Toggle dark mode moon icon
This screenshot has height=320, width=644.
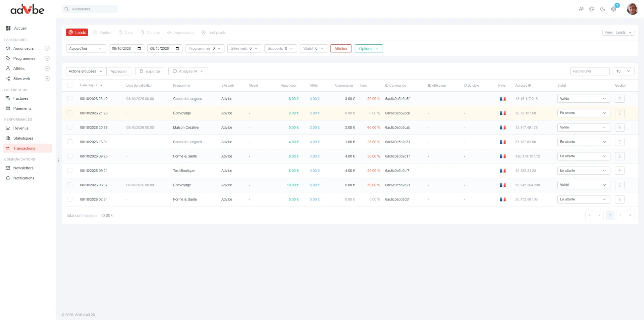click(603, 9)
